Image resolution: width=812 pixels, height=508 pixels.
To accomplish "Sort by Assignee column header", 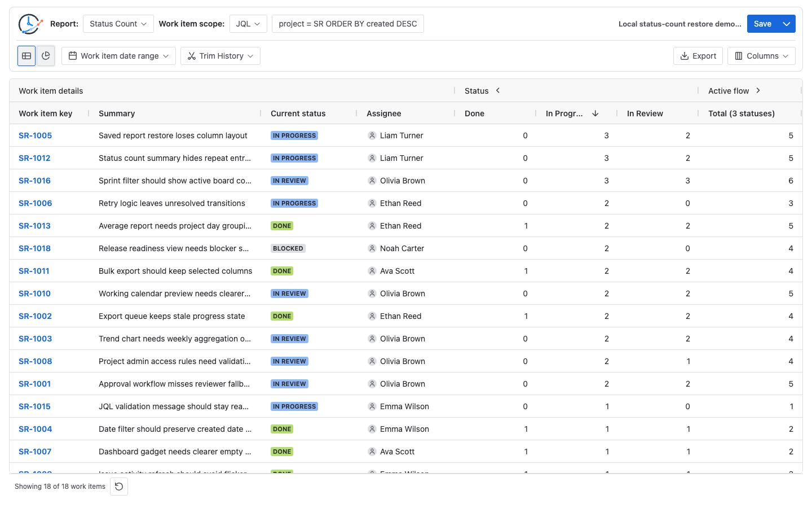I will [384, 113].
